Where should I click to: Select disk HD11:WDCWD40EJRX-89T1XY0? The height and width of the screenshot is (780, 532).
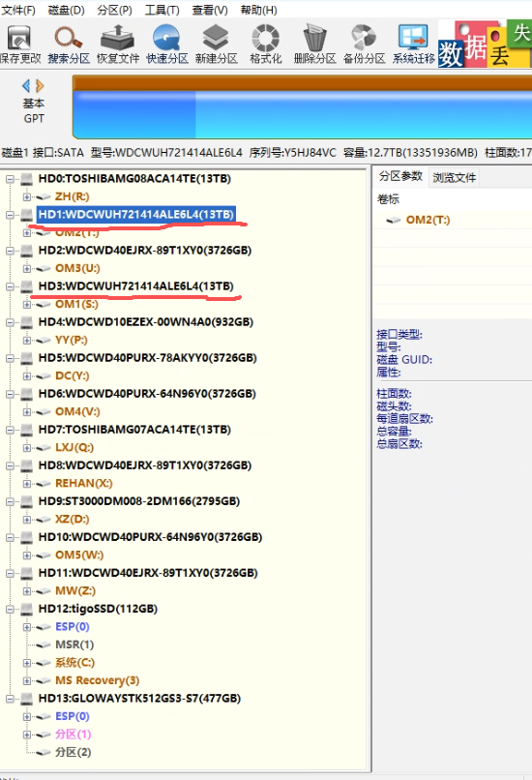click(148, 573)
